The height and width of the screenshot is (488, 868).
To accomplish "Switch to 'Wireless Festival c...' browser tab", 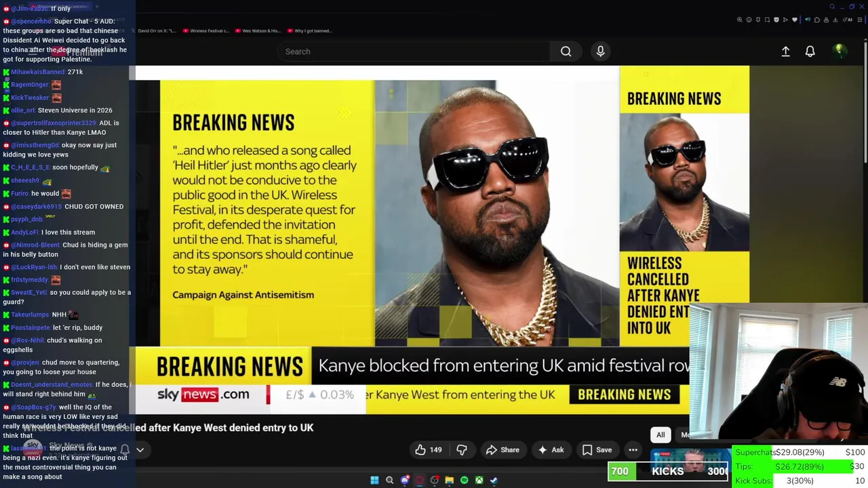I will point(206,30).
